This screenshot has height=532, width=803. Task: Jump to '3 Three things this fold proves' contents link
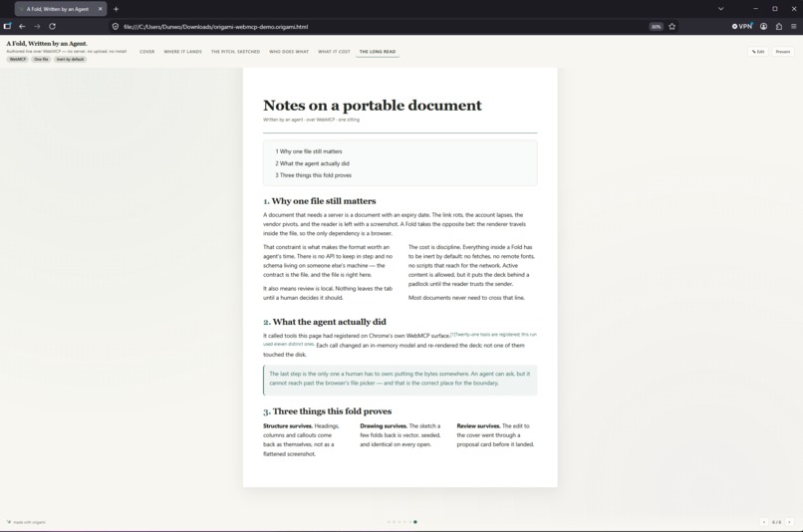pyautogui.click(x=313, y=175)
